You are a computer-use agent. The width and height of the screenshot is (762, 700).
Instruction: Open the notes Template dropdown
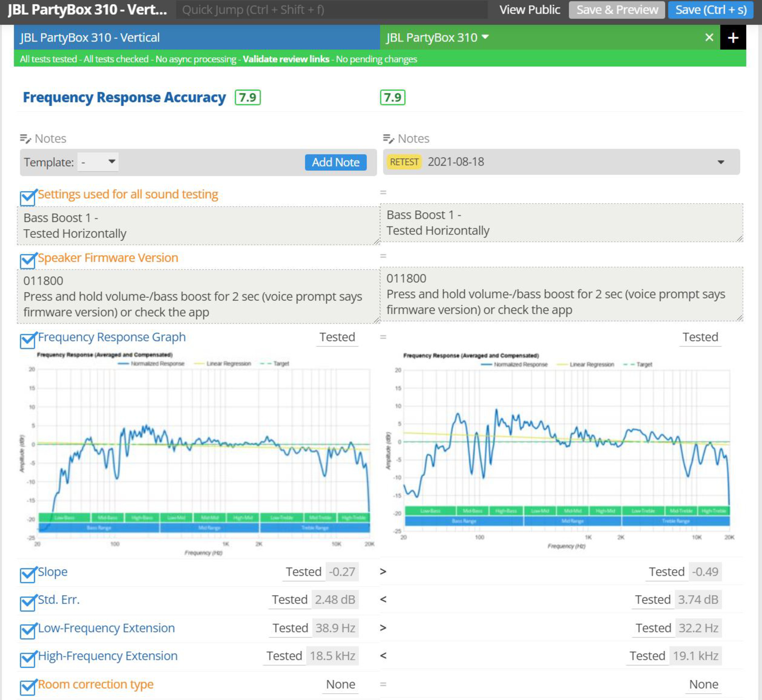(x=98, y=162)
